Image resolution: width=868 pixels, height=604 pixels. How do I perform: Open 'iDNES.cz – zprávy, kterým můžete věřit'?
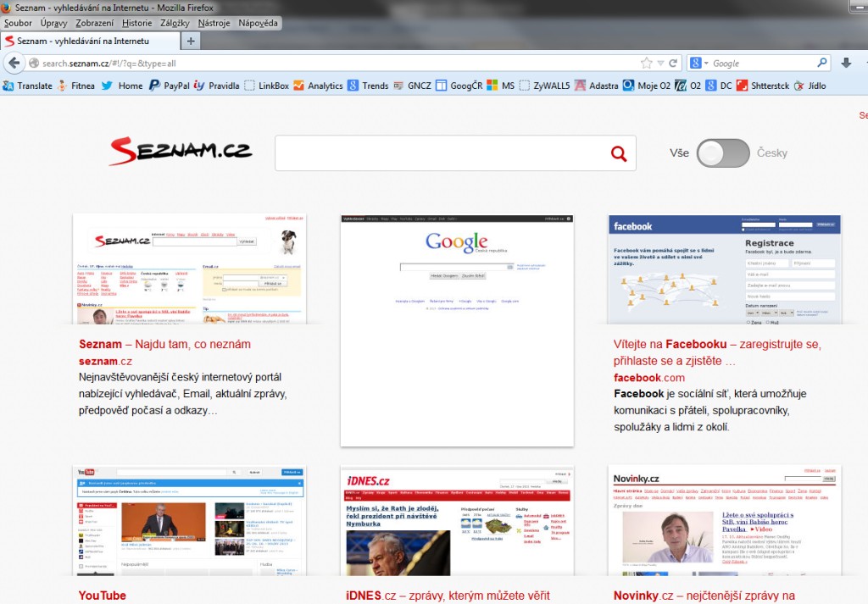tap(448, 596)
